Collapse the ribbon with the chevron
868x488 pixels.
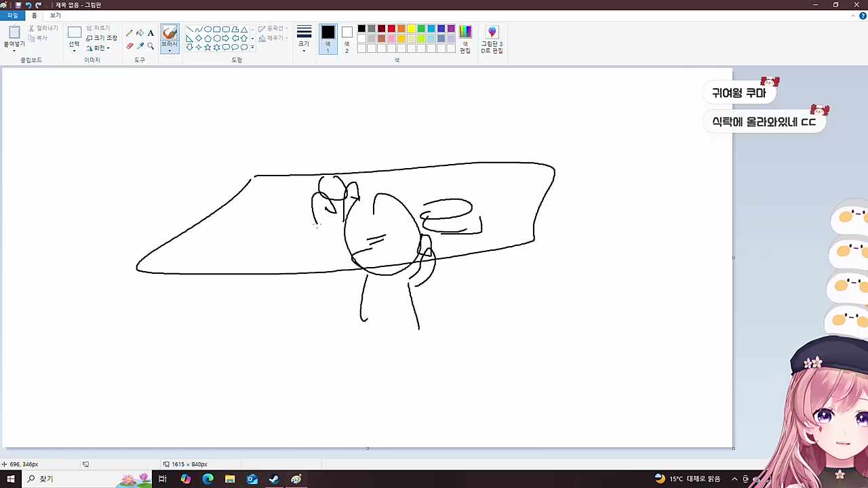(x=854, y=16)
